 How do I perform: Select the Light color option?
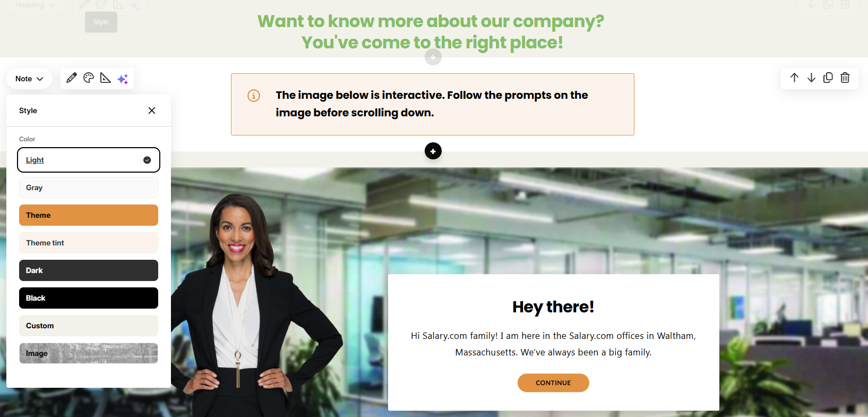[x=89, y=160]
